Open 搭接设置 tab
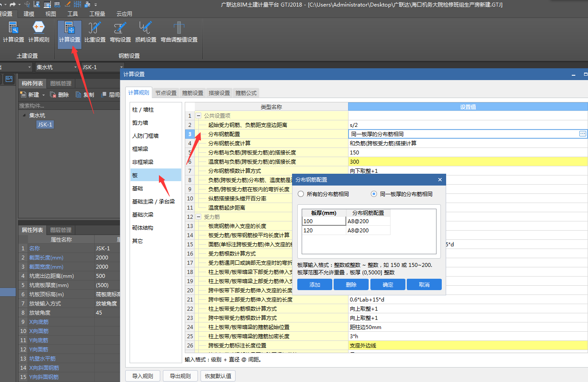Image resolution: width=588 pixels, height=382 pixels. click(x=219, y=93)
